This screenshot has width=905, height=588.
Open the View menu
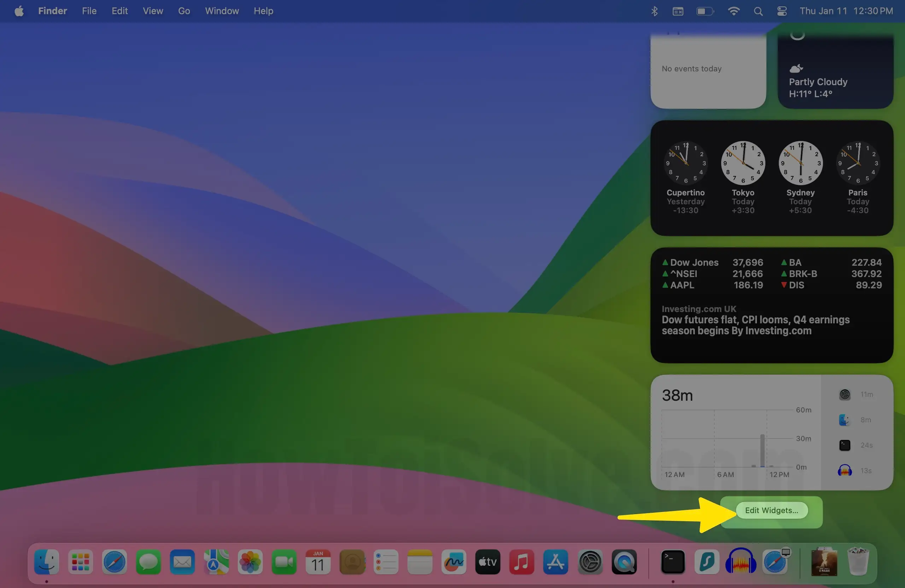click(153, 11)
